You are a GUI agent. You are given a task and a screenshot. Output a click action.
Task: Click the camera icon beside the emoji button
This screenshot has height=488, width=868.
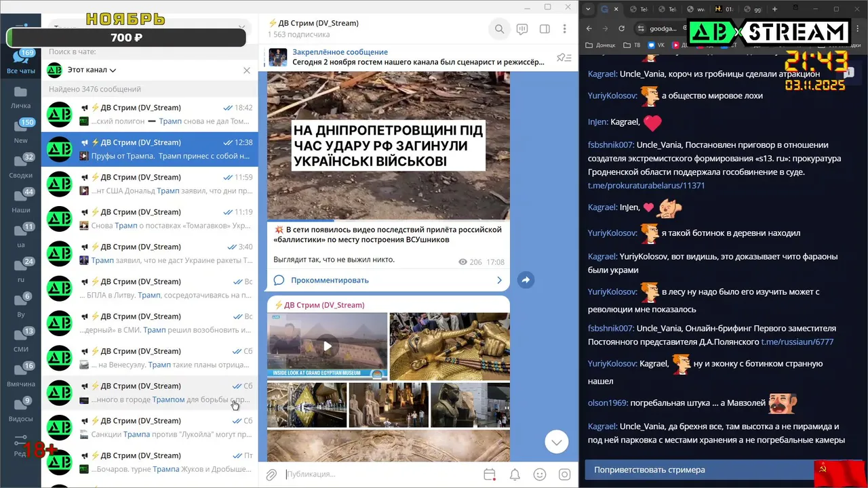pyautogui.click(x=564, y=474)
